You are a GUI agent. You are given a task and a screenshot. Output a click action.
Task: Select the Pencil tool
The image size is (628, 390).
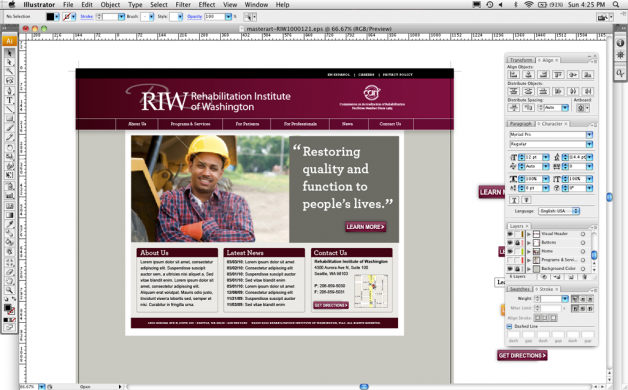click(10, 137)
